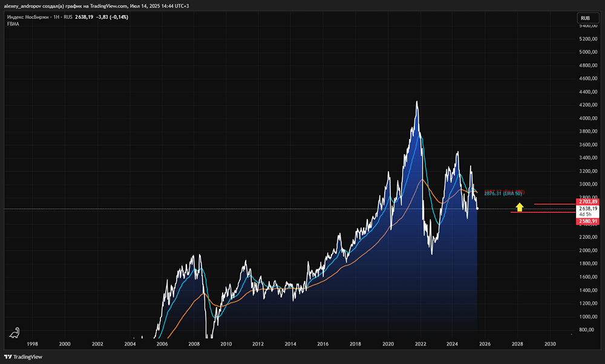Click the 2028 label on the time axis
Viewport: 605px width, 364px height.
pyautogui.click(x=517, y=344)
